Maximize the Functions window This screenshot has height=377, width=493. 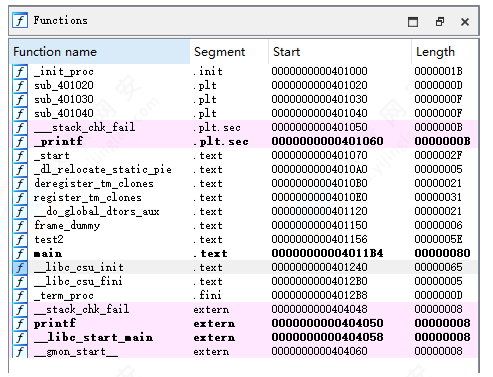click(413, 22)
